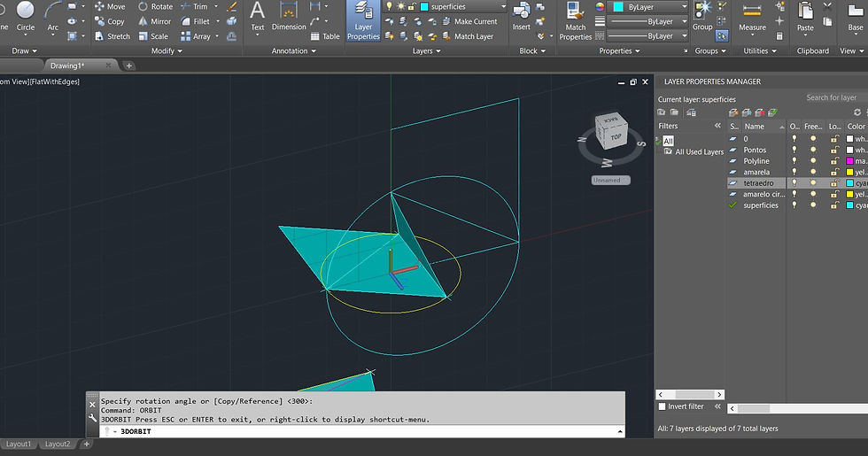Toggle On lightbulb for layer tetraedro
Image resolution: width=868 pixels, height=456 pixels.
click(794, 183)
